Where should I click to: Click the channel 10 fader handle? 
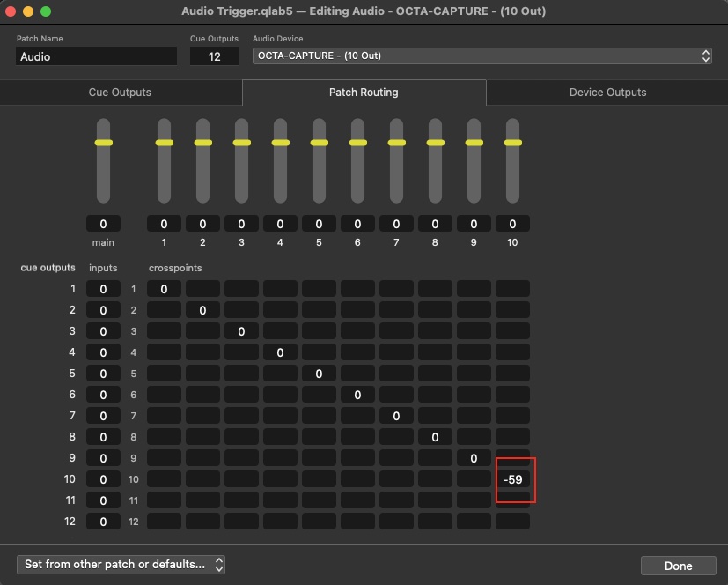(x=511, y=142)
